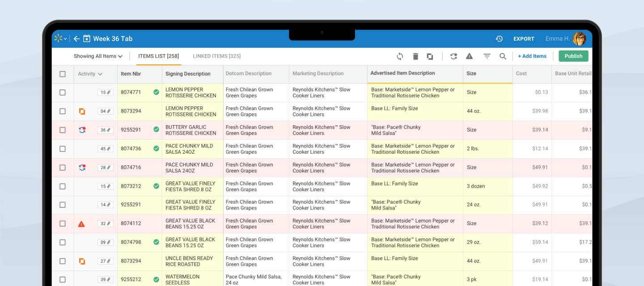Toggle the select-all checkbox in header
Screen dimensions: 644x286
(63, 74)
